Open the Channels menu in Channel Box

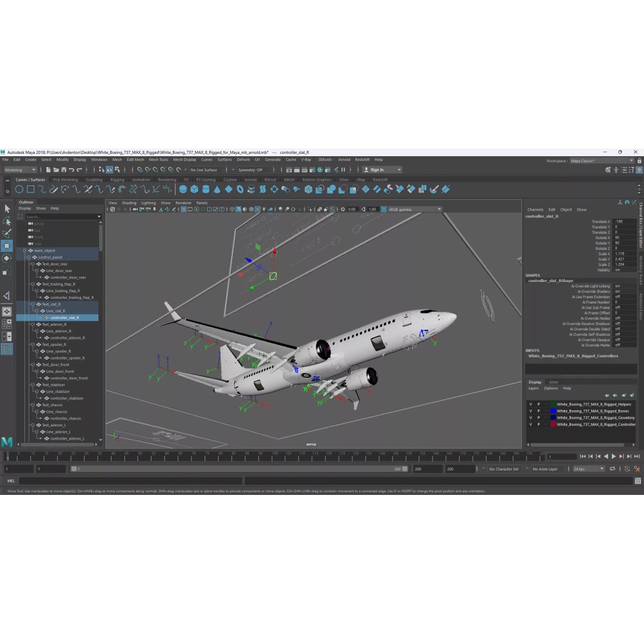(x=535, y=209)
